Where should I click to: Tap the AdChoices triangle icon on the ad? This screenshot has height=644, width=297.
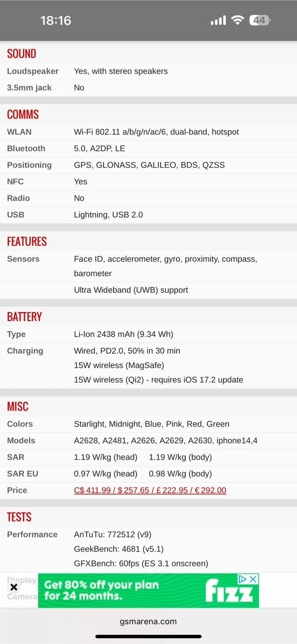(242, 579)
